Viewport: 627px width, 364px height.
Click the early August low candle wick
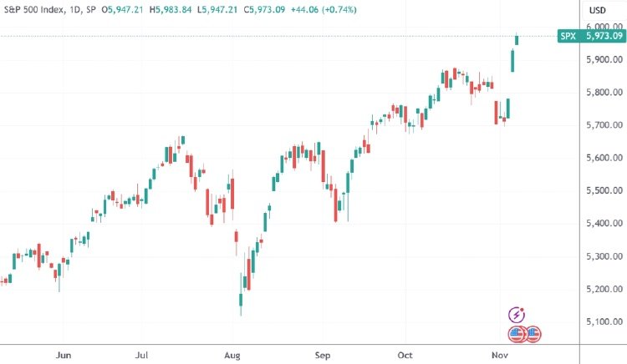point(241,311)
